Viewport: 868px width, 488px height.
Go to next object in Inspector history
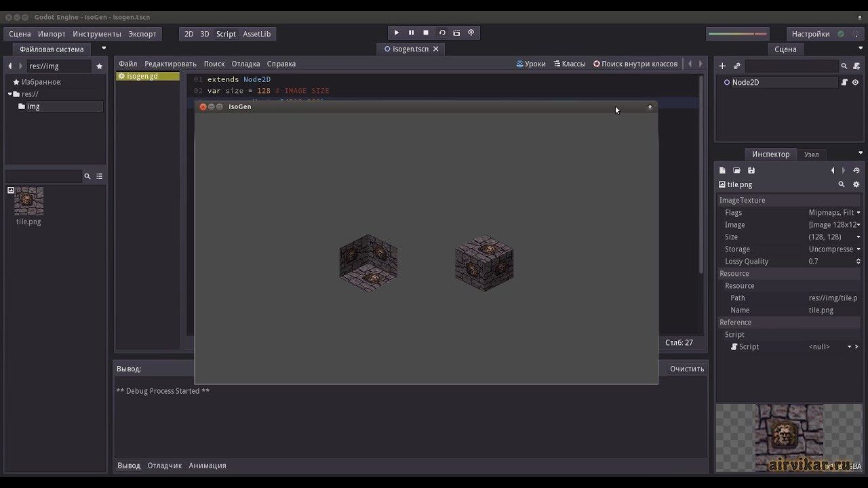click(844, 171)
